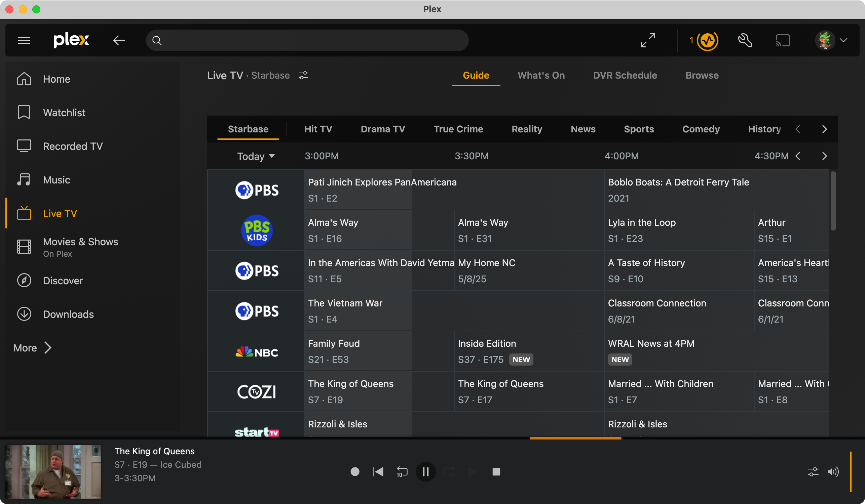Show more channel categories with right chevron
Image resolution: width=865 pixels, height=504 pixels.
coord(825,129)
